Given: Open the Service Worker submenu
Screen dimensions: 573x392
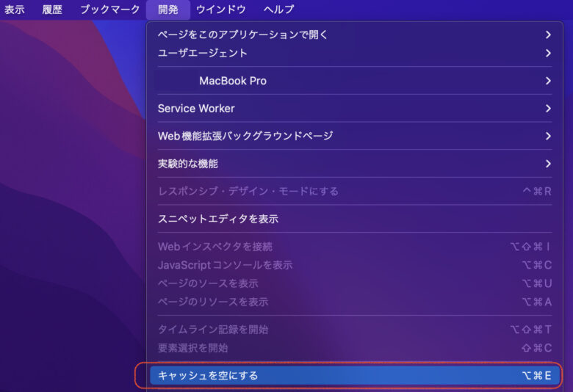Looking at the screenshot, I should [x=355, y=109].
